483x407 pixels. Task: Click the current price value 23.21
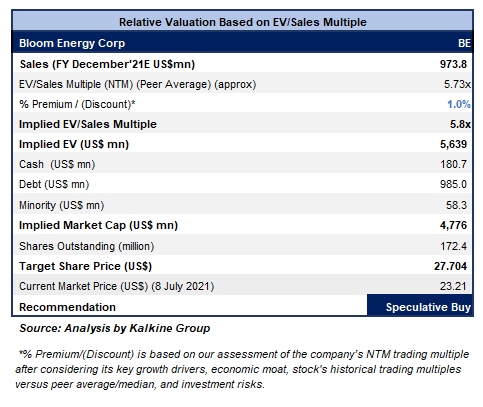tap(453, 286)
